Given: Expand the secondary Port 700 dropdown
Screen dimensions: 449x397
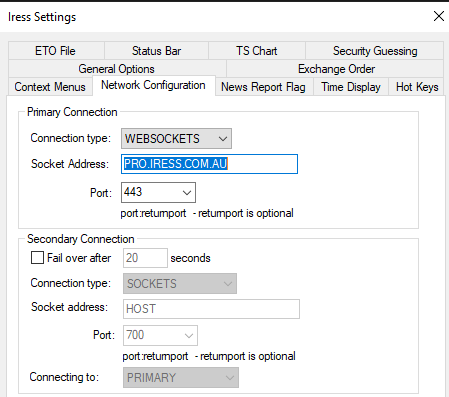Looking at the screenshot, I should [189, 335].
